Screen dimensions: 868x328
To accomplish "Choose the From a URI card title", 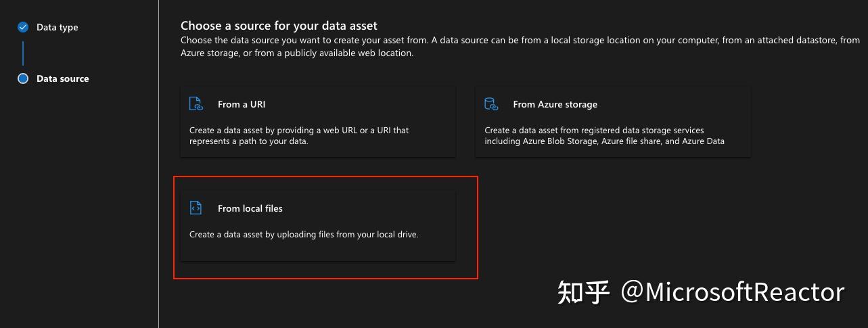I will click(x=242, y=104).
